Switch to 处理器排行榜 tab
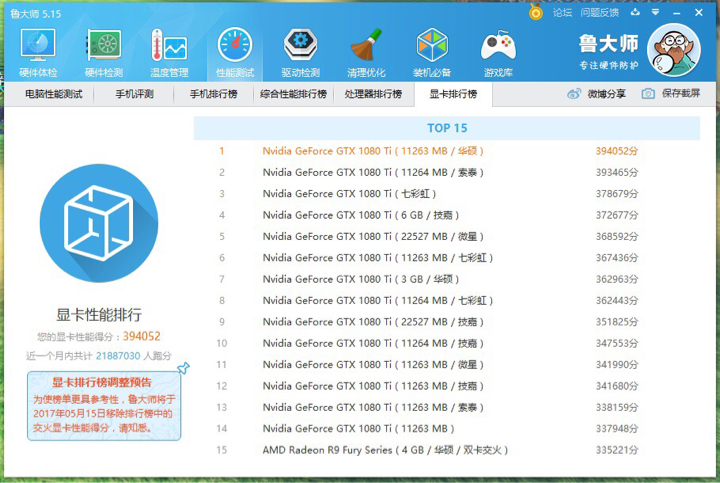Screen dimensions: 720x483 click(373, 94)
